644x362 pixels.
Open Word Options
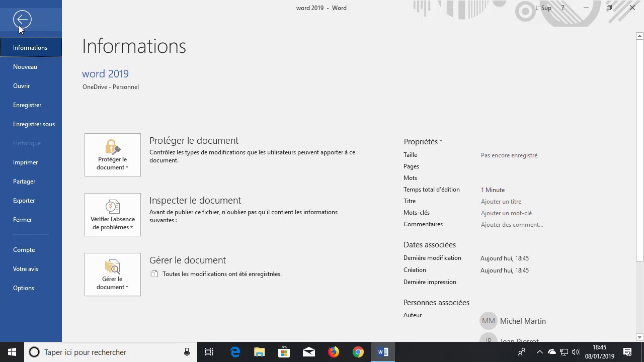click(x=31, y=288)
